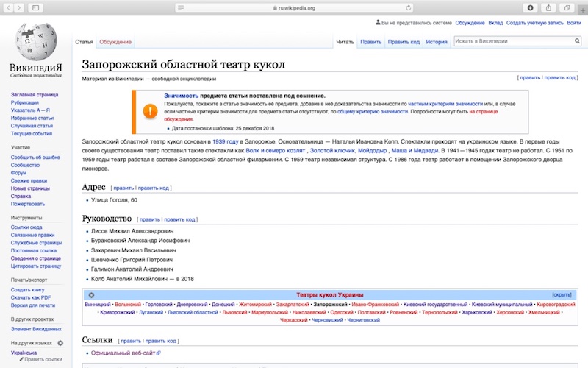This screenshot has height=368, width=588.
Task: Click the search magnifier icon
Action: tap(577, 41)
